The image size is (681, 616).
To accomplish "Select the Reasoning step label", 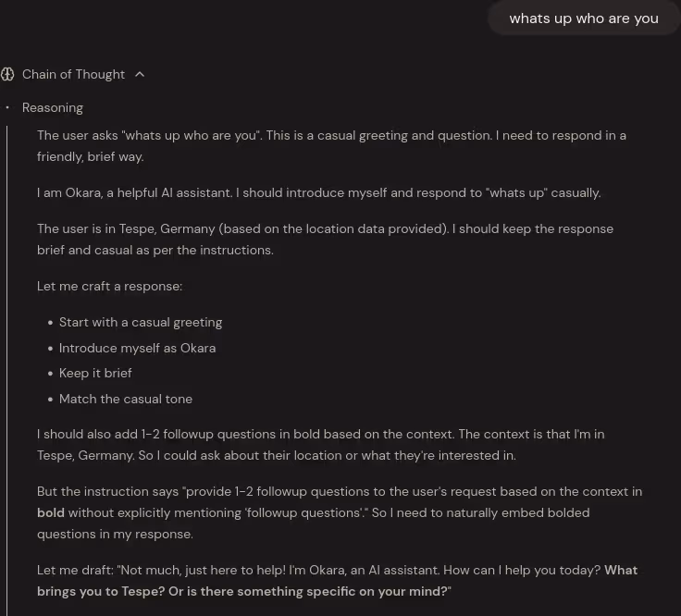I will click(53, 107).
